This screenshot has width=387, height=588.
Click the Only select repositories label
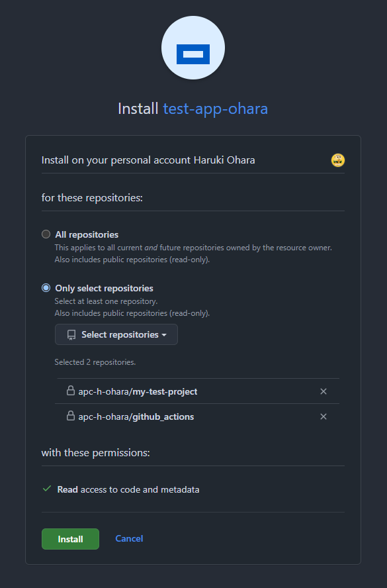point(104,289)
